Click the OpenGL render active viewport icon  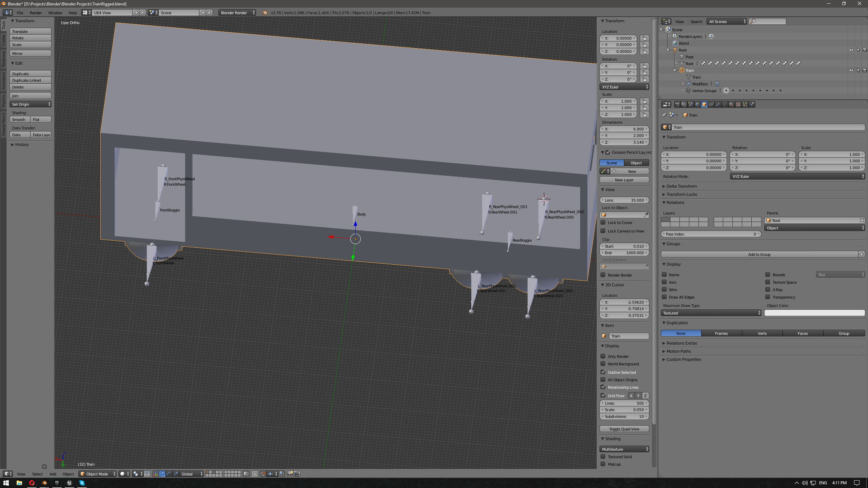[x=290, y=474]
